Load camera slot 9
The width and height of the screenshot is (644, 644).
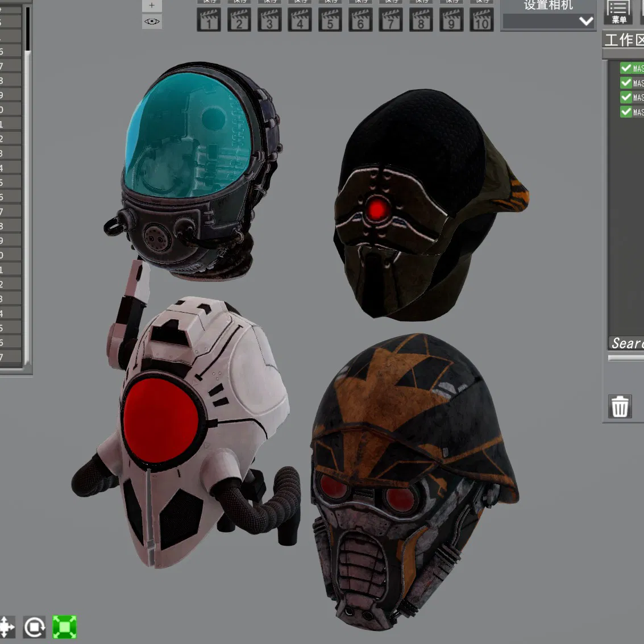pos(451,20)
